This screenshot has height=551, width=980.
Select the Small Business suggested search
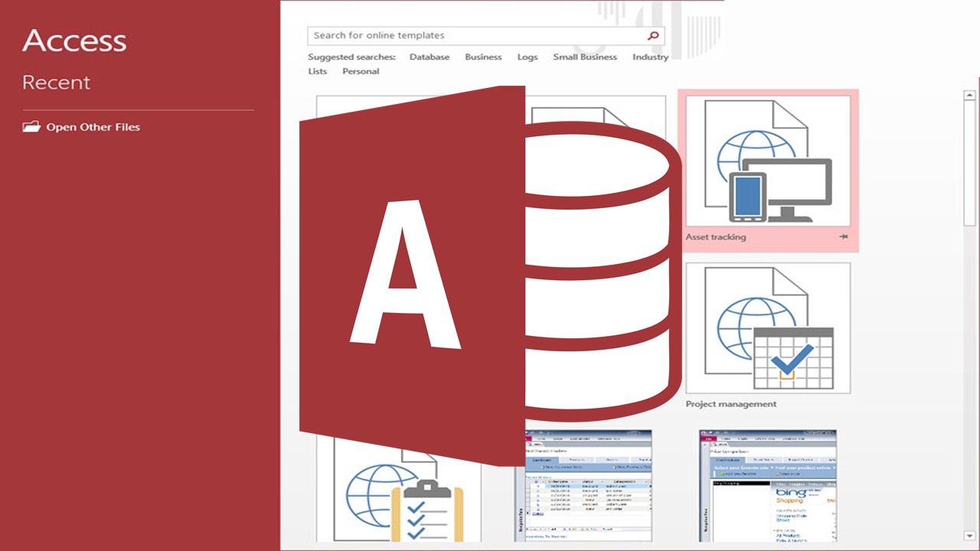pyautogui.click(x=585, y=57)
